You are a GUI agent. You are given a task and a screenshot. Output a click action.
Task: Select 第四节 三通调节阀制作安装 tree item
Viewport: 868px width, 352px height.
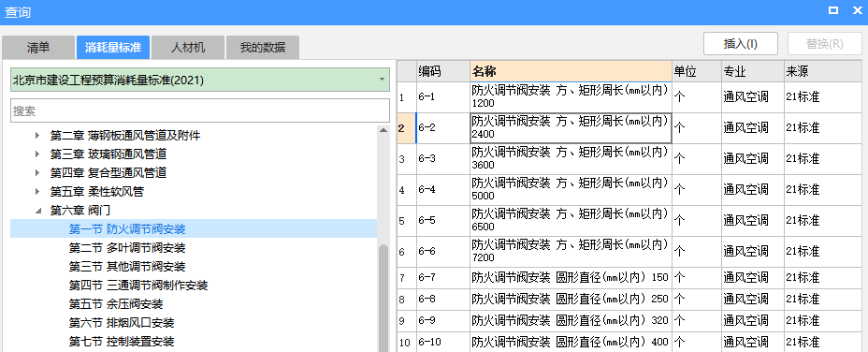click(x=138, y=286)
